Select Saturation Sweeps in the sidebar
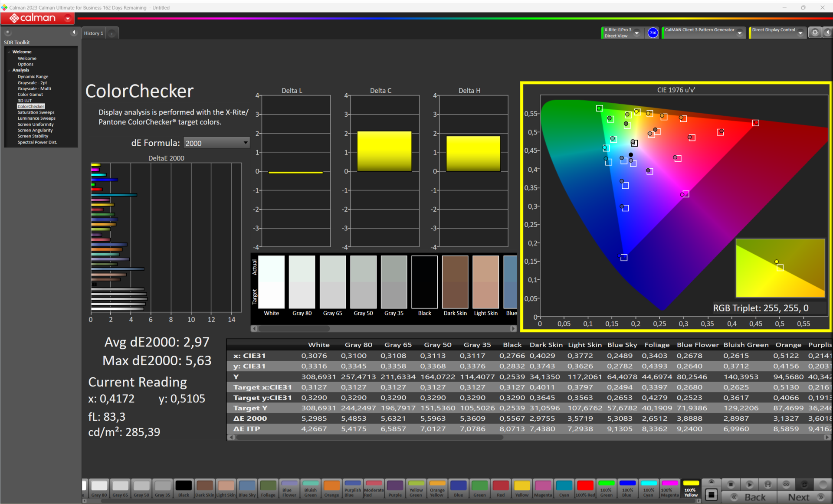833x504 pixels. click(x=36, y=112)
